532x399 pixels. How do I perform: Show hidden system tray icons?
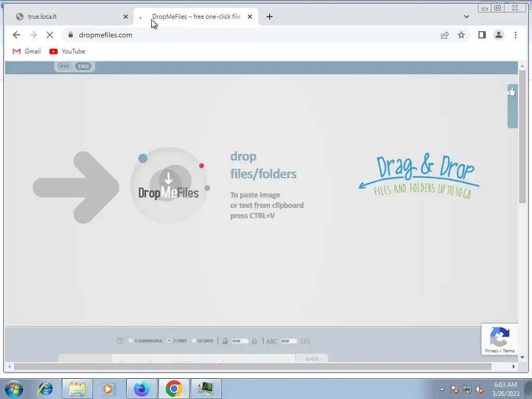point(442,389)
